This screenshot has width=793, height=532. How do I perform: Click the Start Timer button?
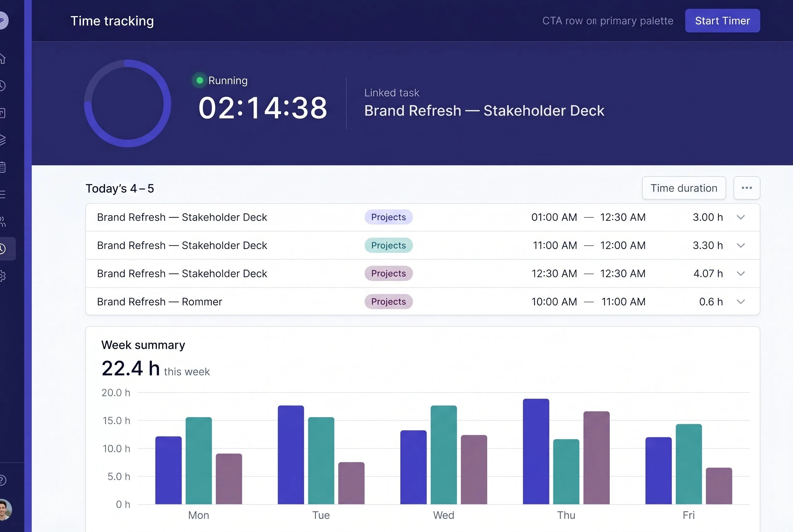click(x=722, y=21)
